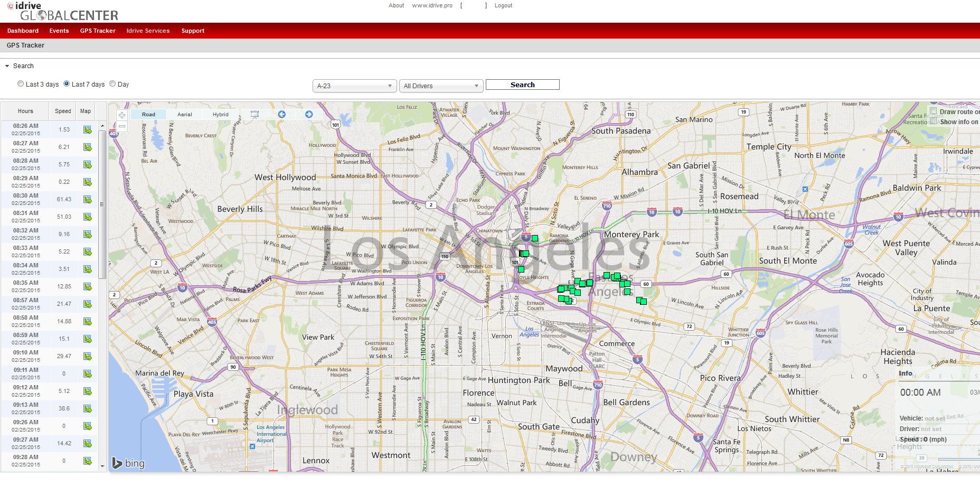This screenshot has width=980, height=486.
Task: Zoom in the map with plus button
Action: pyautogui.click(x=122, y=115)
